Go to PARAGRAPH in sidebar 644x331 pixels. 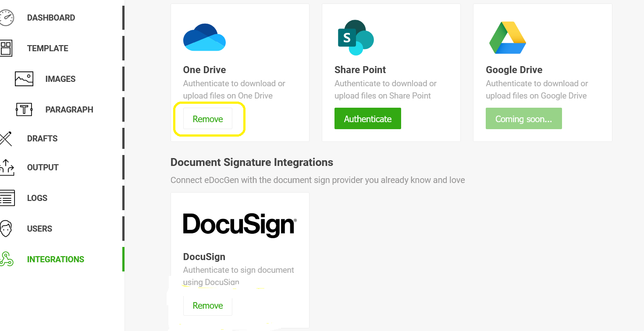(x=69, y=109)
